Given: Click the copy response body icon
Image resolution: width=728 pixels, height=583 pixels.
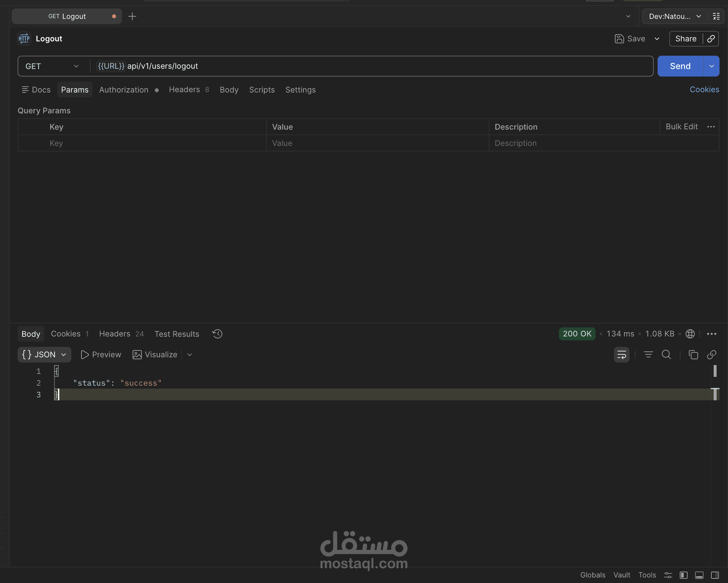Looking at the screenshot, I should (x=693, y=355).
